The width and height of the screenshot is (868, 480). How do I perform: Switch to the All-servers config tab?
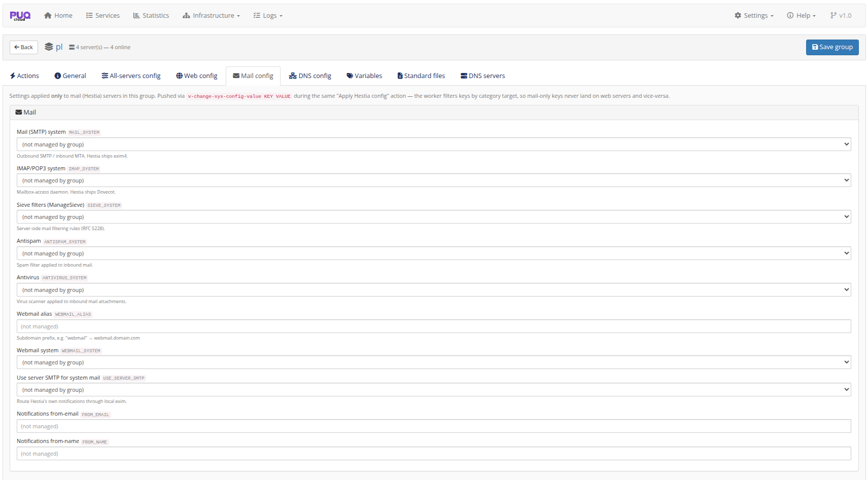coord(131,76)
